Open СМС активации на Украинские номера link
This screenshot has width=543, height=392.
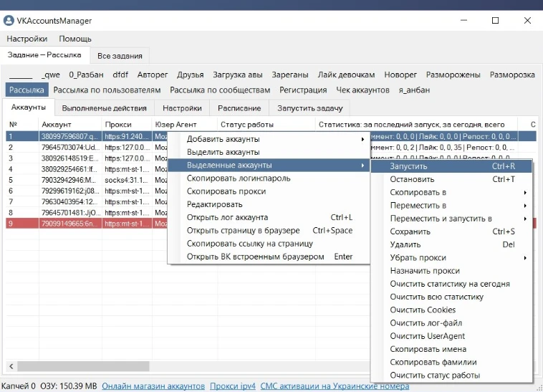pyautogui.click(x=335, y=386)
